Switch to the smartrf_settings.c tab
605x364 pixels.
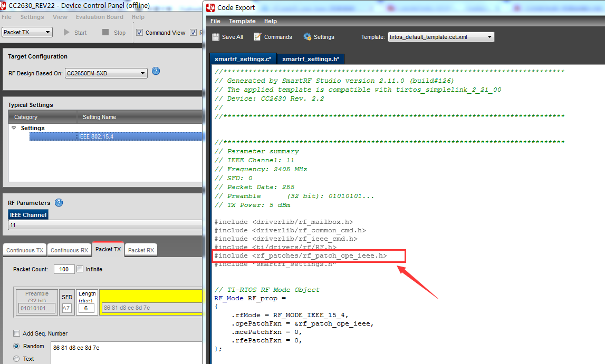coord(243,59)
